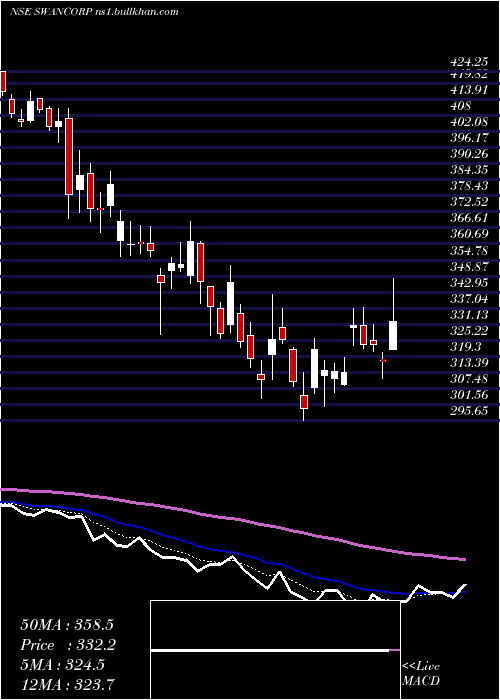Click the 413.91 price axis label

point(467,90)
